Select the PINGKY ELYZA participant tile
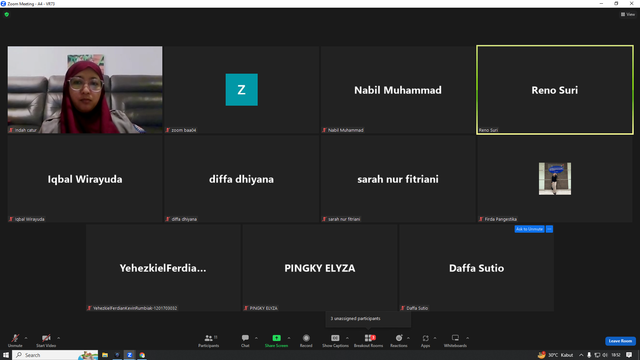This screenshot has width=640, height=360. 320,268
